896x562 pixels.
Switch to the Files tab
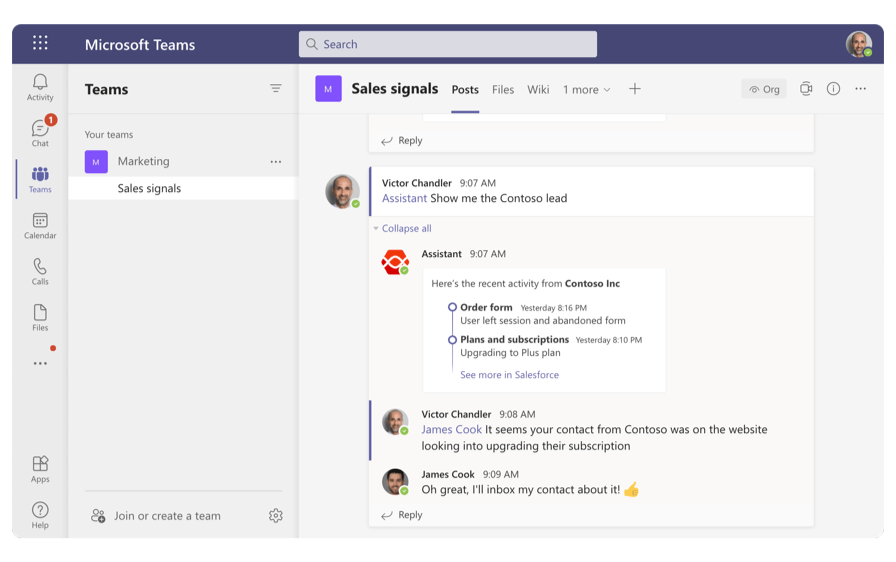[503, 90]
